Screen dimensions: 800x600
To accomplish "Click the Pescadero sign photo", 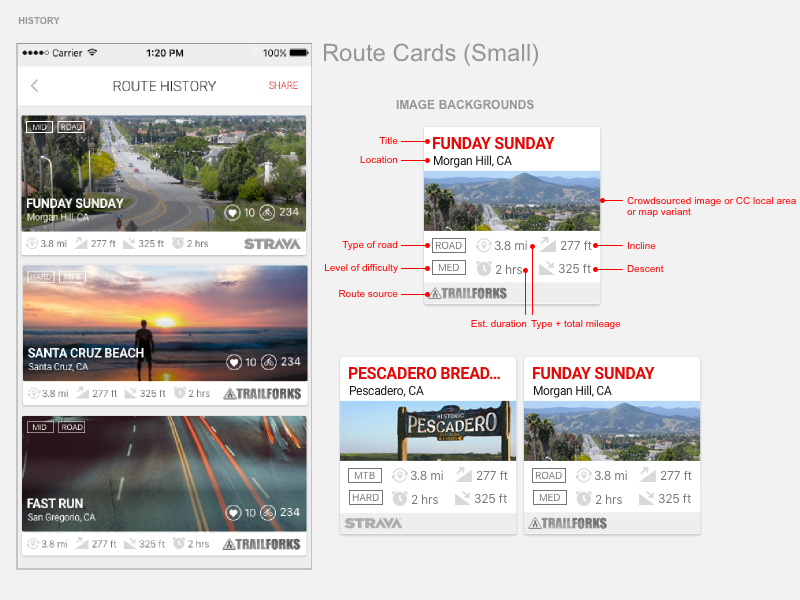I will [x=428, y=431].
